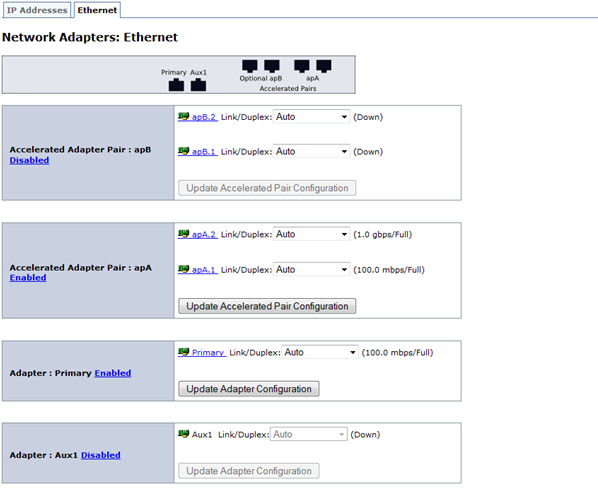Screen dimensions: 598x490
Task: Open the apB.1 adapter link
Action: click(204, 152)
